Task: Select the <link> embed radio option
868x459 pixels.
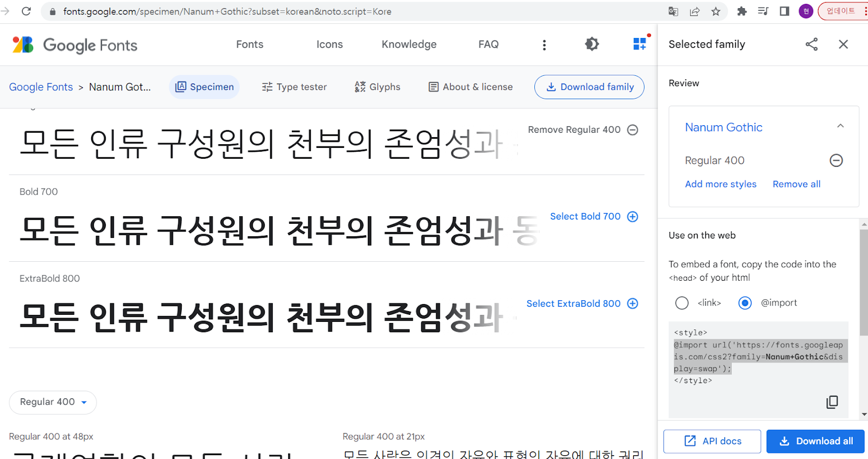Action: 682,303
